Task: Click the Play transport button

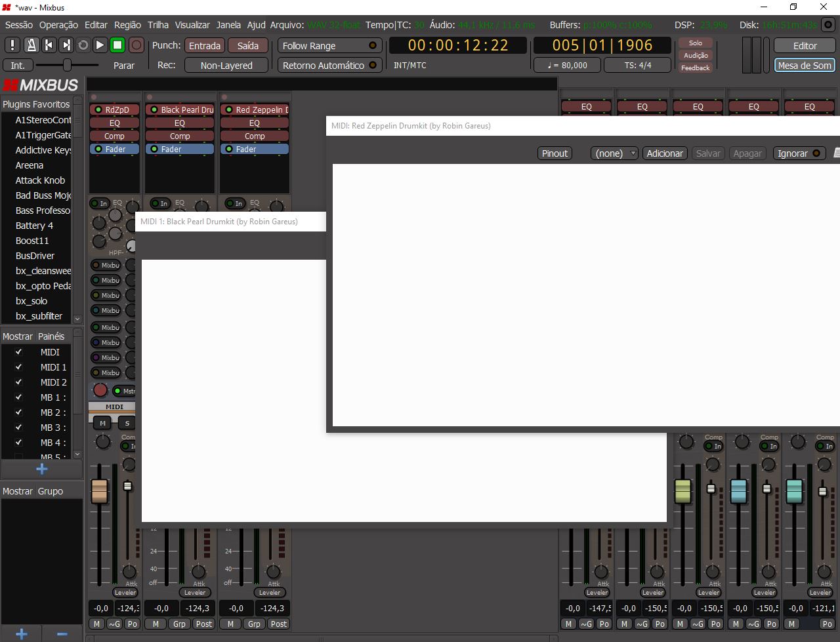Action: coord(100,45)
